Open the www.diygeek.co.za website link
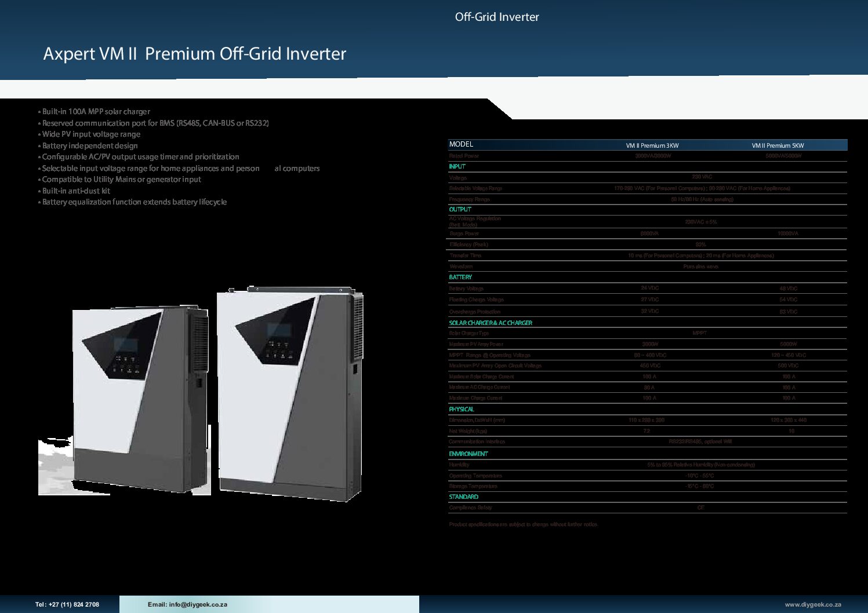Viewport: 868px width, 613px height. 812,604
